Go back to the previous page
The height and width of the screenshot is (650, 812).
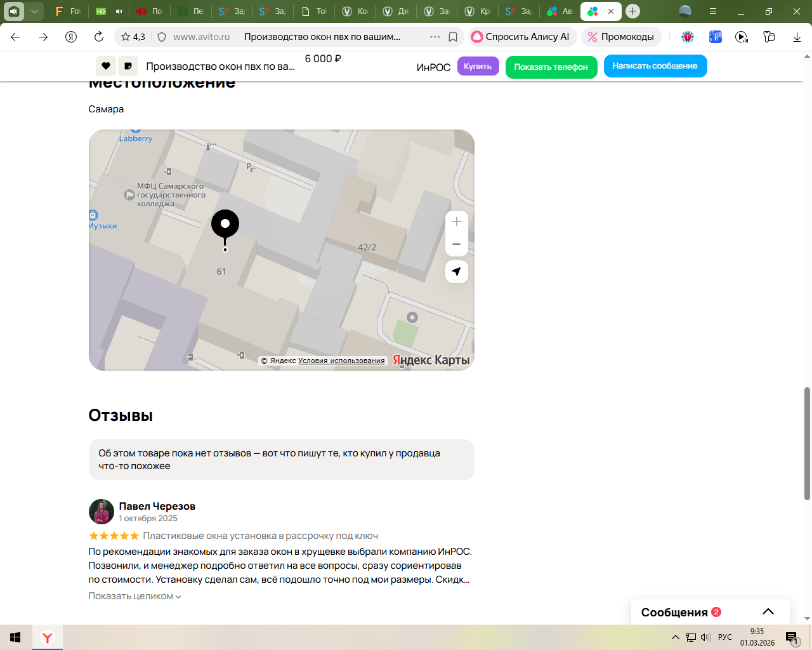(x=15, y=37)
